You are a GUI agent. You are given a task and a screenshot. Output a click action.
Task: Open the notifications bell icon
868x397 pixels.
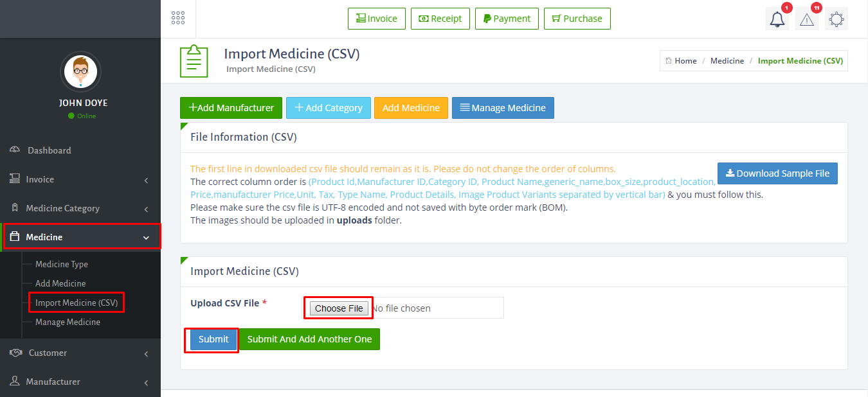777,19
